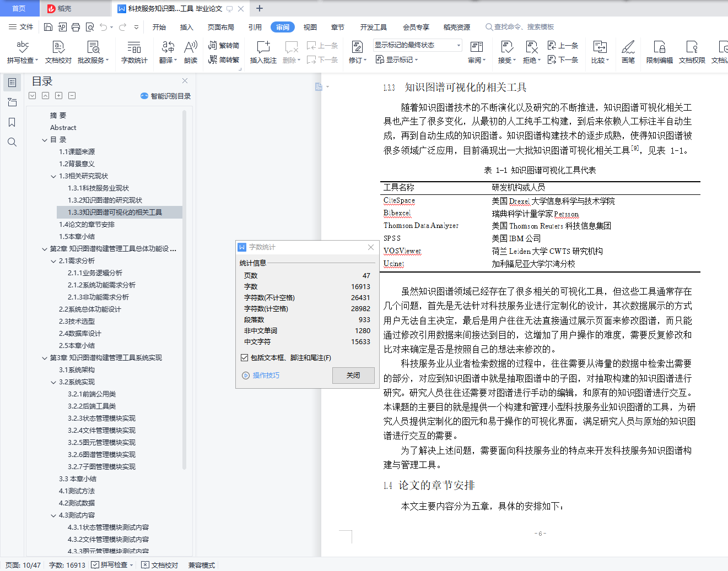Open the find/search sidebar icon
728x571 pixels.
click(12, 142)
